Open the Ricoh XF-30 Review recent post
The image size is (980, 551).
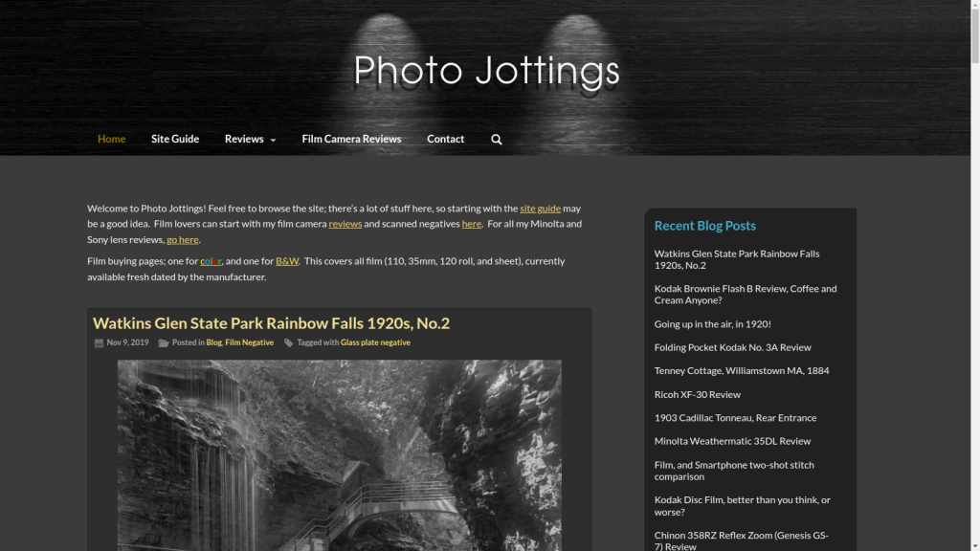point(698,394)
